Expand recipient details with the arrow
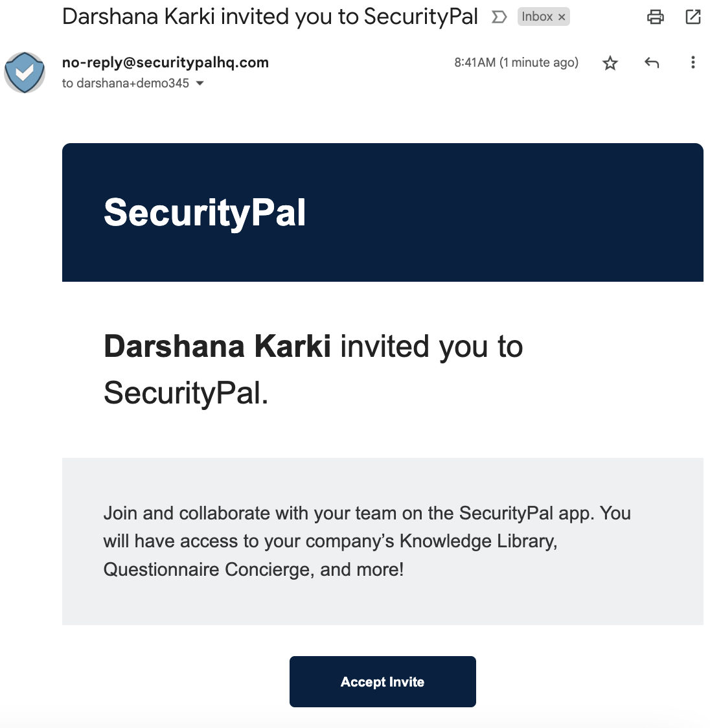Viewport: 710px width, 728px height. (x=200, y=83)
